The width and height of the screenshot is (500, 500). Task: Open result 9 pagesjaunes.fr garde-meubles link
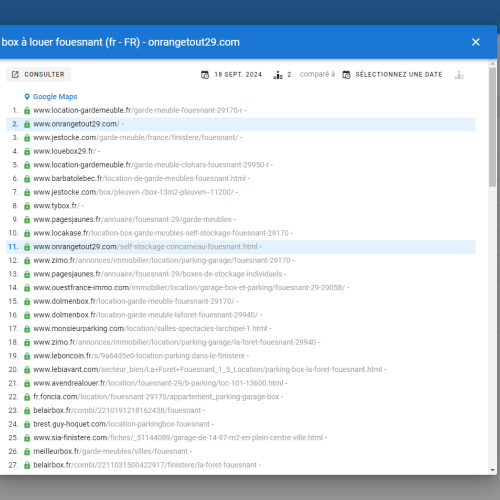[132, 220]
